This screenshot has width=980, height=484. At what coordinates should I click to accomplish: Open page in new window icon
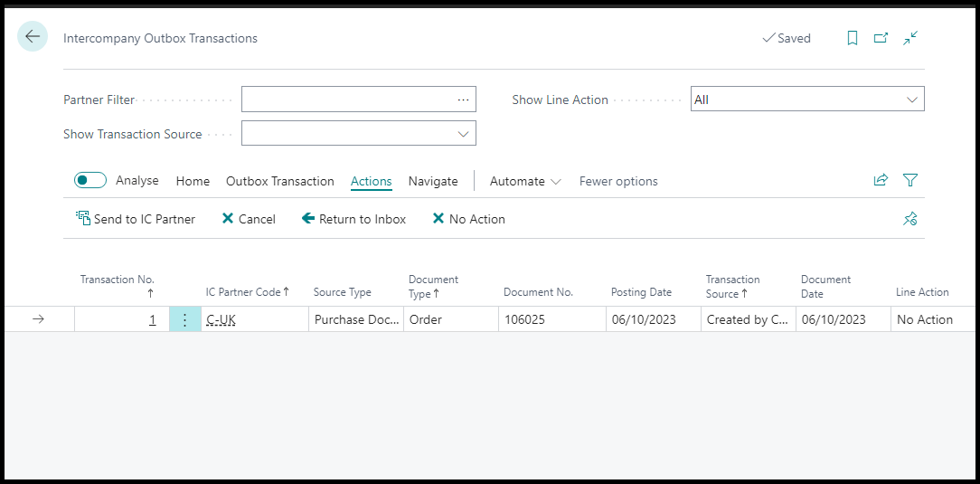(881, 38)
